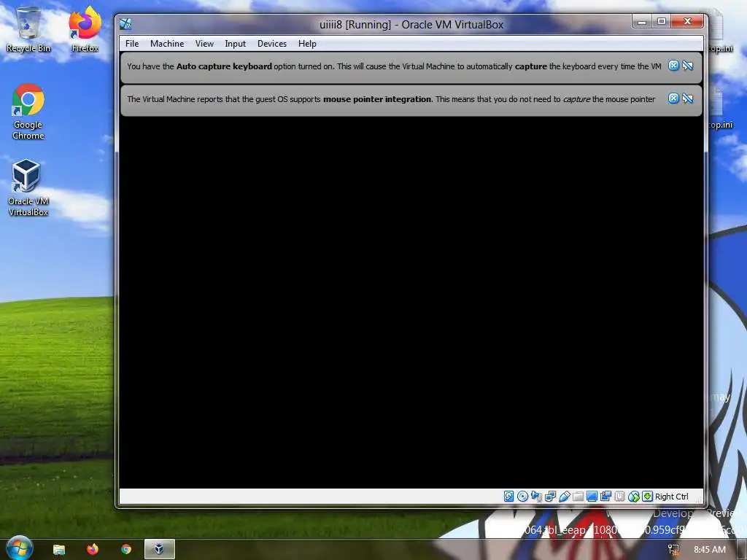Click the CPU processor status icon
The height and width of the screenshot is (560, 747).
tap(619, 496)
